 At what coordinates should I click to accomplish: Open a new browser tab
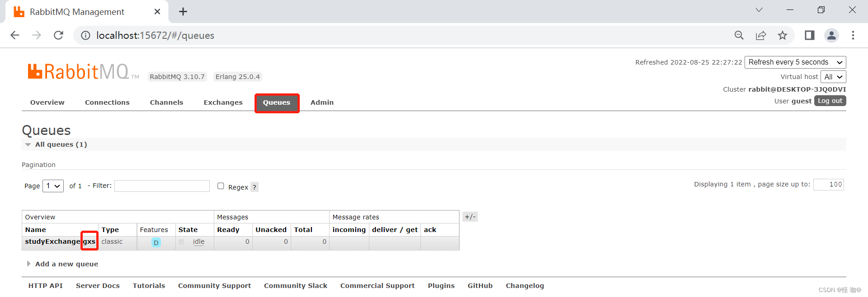pos(183,12)
